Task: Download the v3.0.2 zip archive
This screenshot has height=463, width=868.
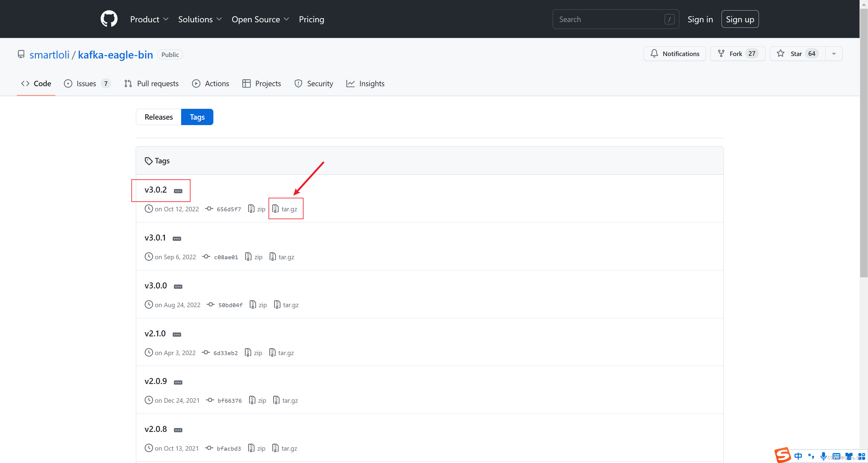Action: coord(257,209)
